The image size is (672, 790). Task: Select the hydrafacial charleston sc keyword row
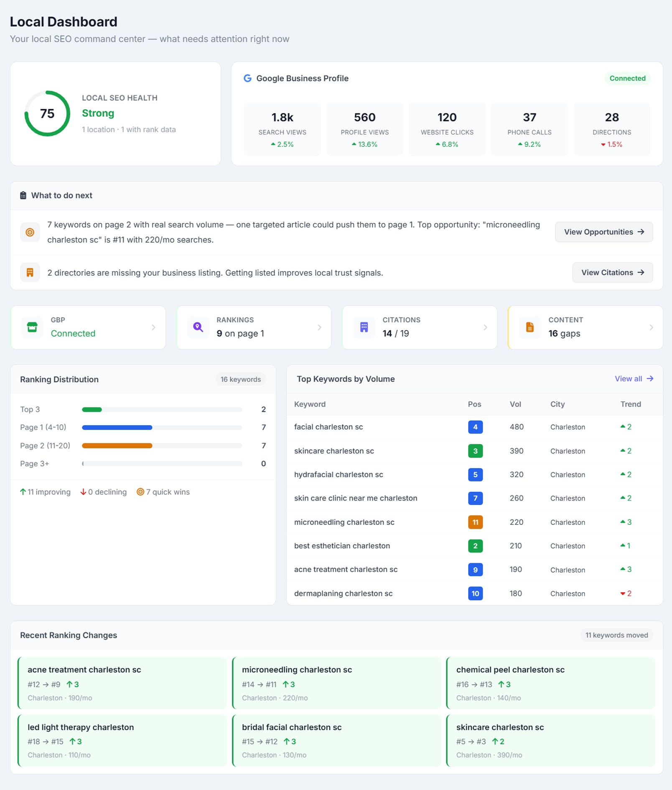[x=475, y=475]
